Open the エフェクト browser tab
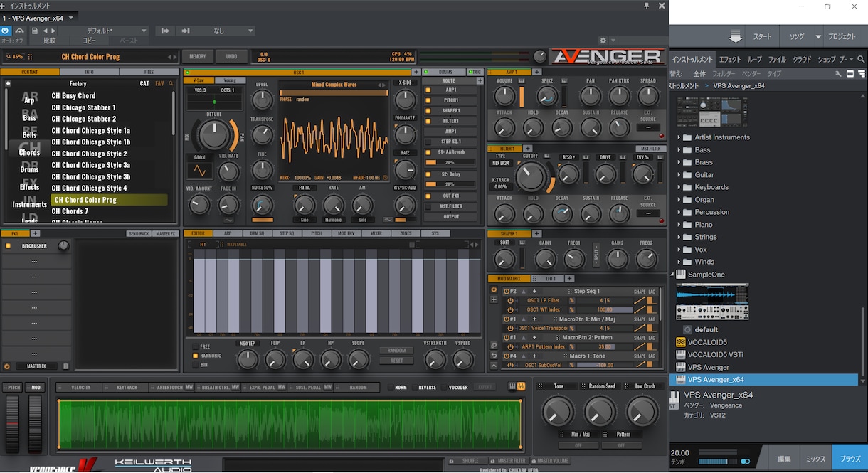The image size is (868, 473). tap(730, 60)
